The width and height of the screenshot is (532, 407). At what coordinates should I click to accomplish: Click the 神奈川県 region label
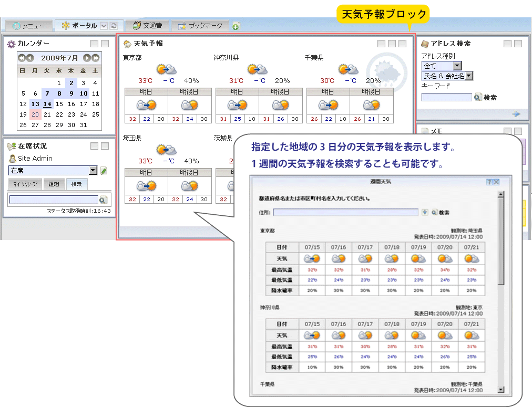[226, 58]
